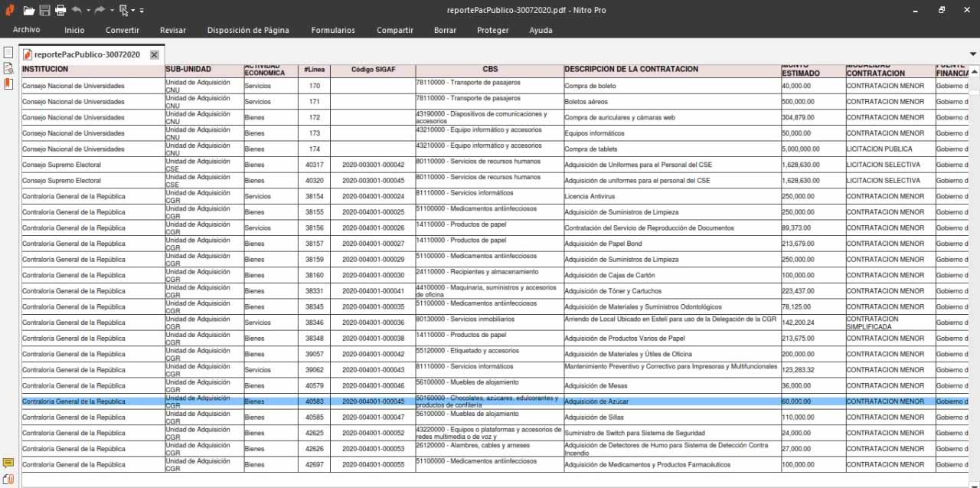This screenshot has width=980, height=488.
Task: Customize the Quick Access Toolbar
Action: tap(142, 11)
